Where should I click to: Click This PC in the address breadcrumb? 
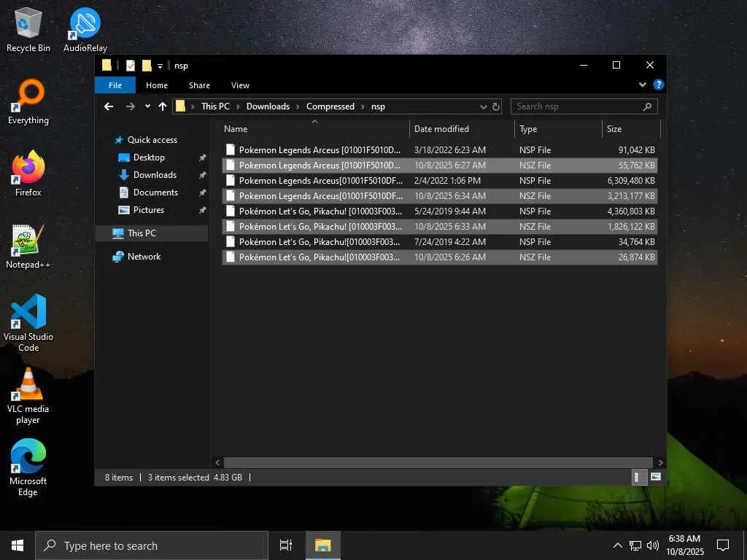click(x=215, y=106)
